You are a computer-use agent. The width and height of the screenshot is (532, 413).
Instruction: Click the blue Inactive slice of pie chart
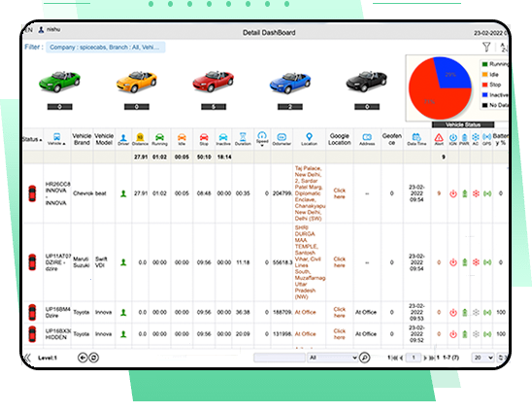pyautogui.click(x=453, y=73)
